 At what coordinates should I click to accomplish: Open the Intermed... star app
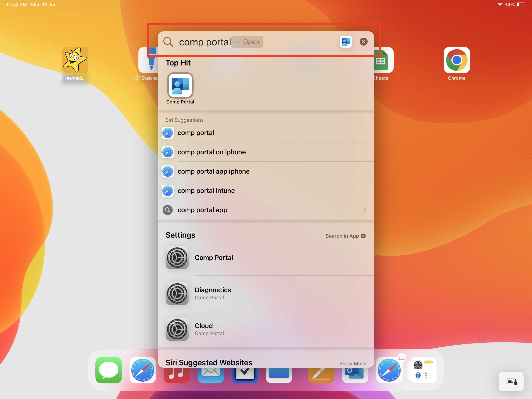tap(75, 60)
